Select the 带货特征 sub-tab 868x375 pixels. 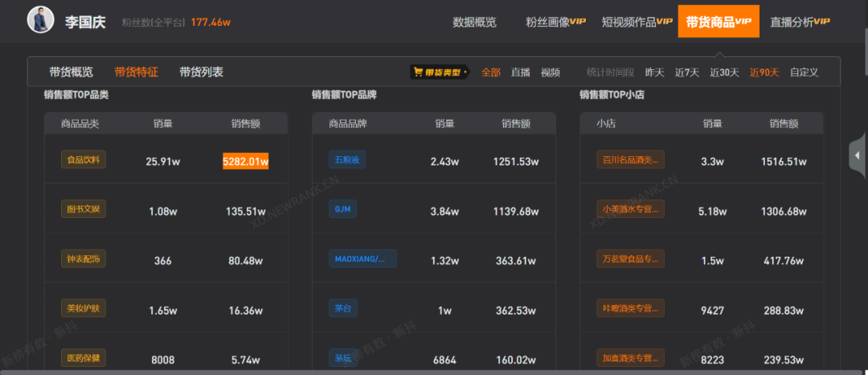click(x=136, y=72)
